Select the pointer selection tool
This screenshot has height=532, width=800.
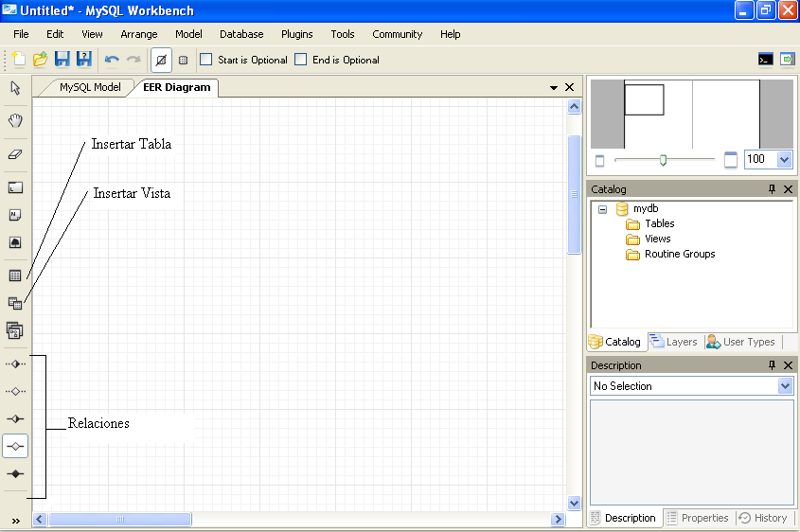tap(15, 88)
